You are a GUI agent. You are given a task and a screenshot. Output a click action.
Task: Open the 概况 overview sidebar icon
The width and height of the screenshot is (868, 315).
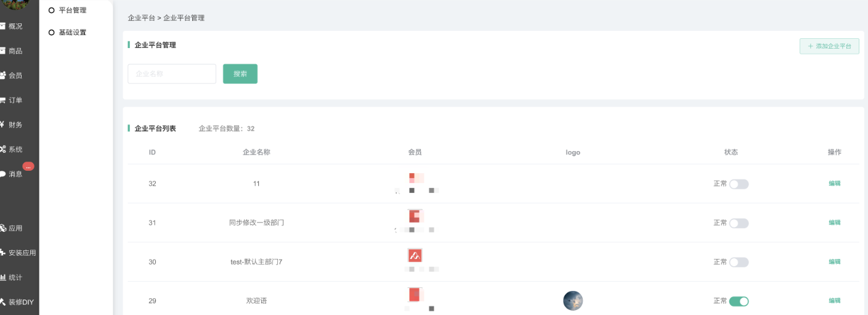point(12,27)
